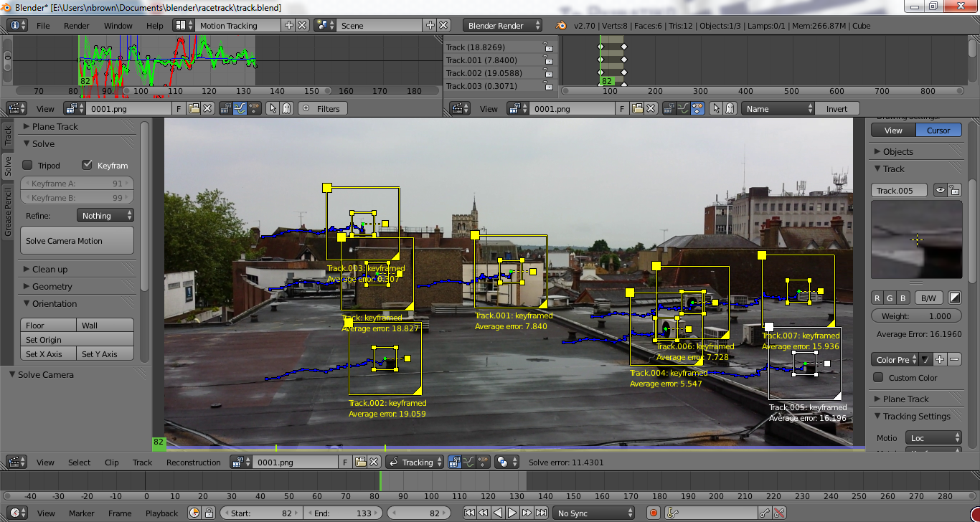Jump to the first frame in timeline
This screenshot has width=980, height=522.
pyautogui.click(x=469, y=513)
